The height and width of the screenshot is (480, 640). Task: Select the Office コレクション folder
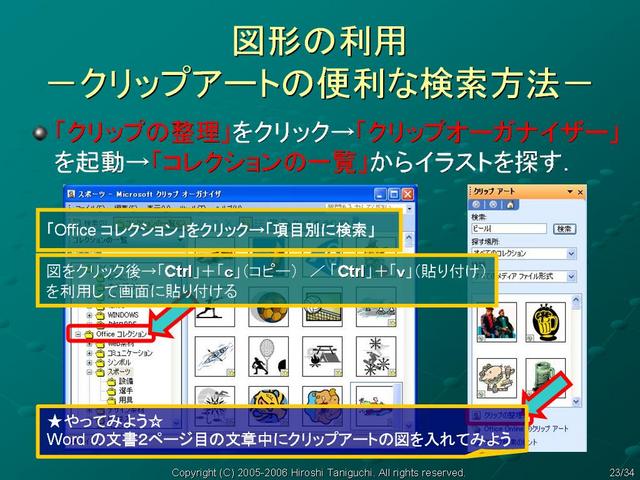[121, 334]
